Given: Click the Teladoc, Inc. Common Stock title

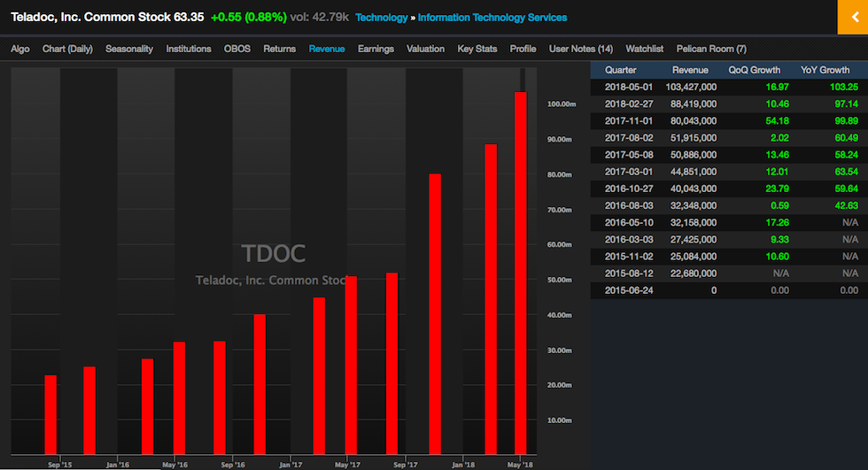Looking at the screenshot, I should click(90, 17).
